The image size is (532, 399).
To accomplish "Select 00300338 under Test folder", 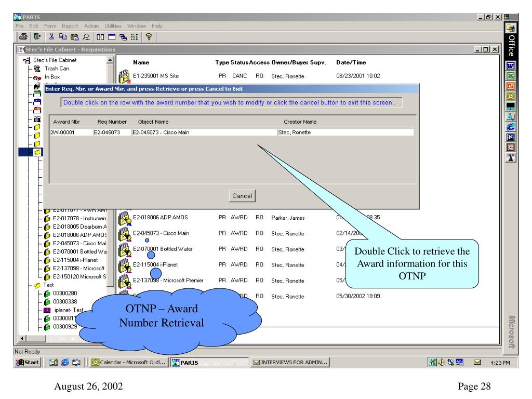I will point(65,302).
